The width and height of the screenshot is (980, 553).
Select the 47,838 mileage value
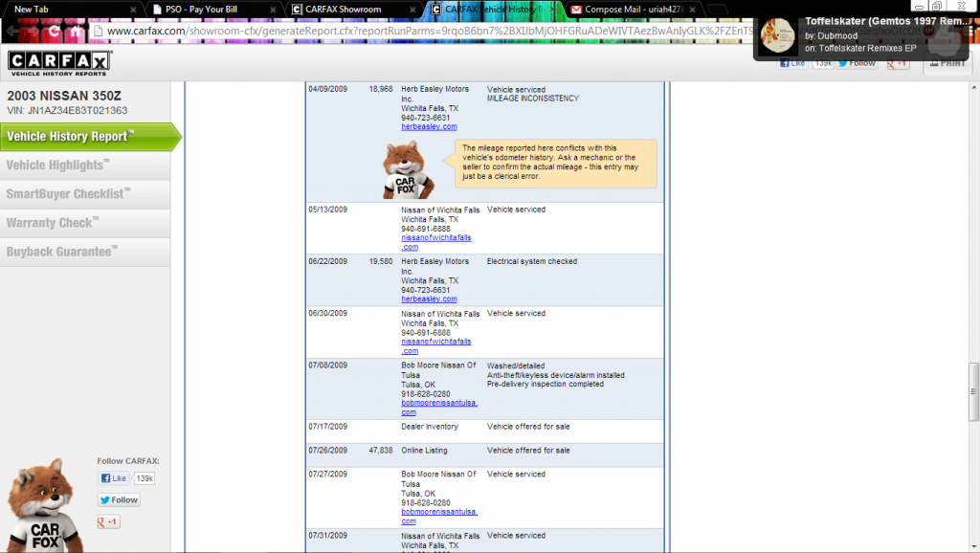381,451
